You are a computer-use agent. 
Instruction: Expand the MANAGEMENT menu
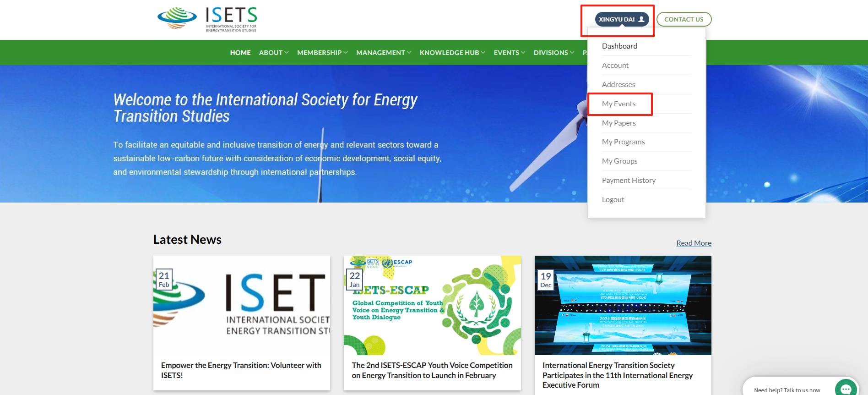click(384, 53)
